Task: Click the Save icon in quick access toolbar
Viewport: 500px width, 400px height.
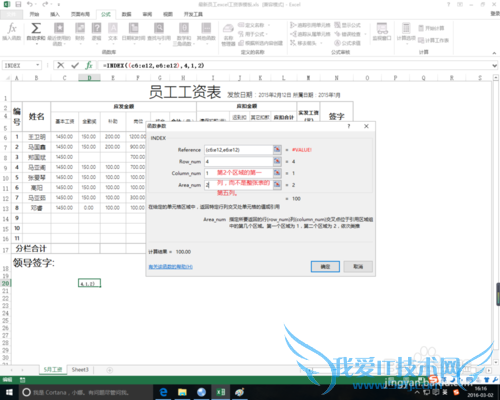Action: 18,4
